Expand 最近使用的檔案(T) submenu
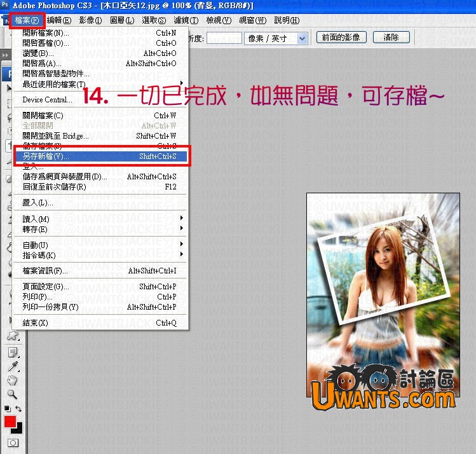The image size is (476, 454). point(100,84)
